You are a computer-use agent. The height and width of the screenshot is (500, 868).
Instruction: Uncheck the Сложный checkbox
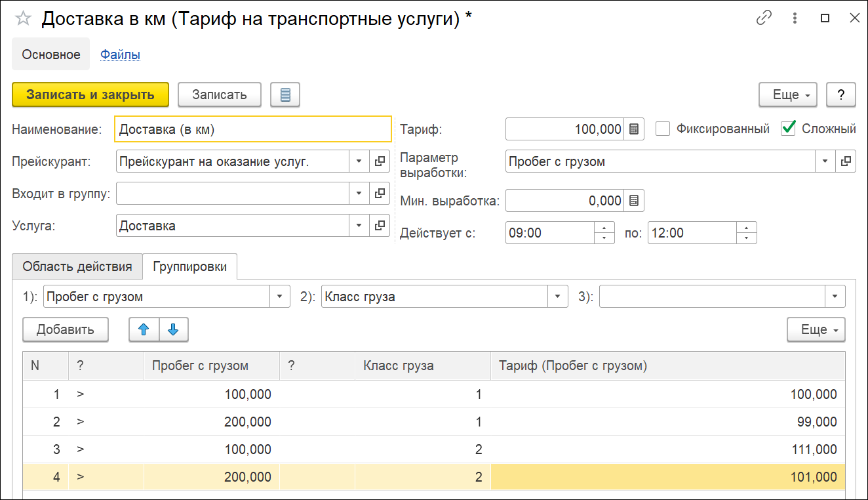[x=788, y=129]
